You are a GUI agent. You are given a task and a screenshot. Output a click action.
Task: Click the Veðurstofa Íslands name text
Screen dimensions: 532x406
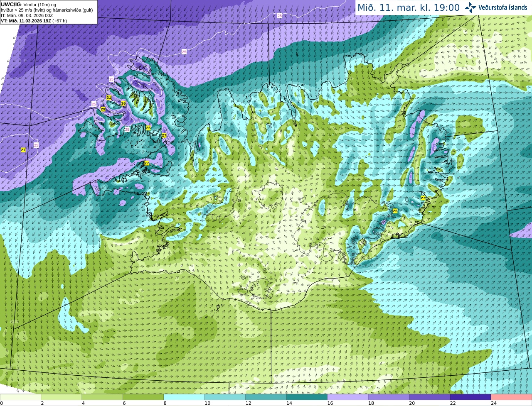coord(503,7)
